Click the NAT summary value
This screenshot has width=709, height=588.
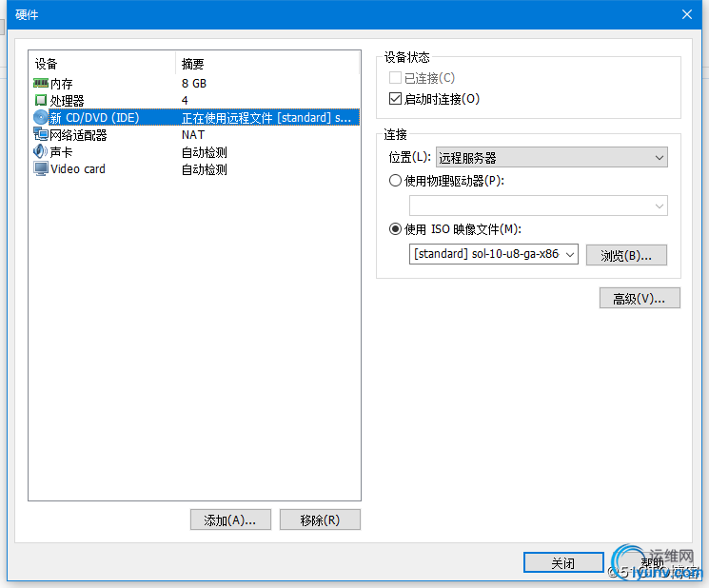click(x=193, y=135)
